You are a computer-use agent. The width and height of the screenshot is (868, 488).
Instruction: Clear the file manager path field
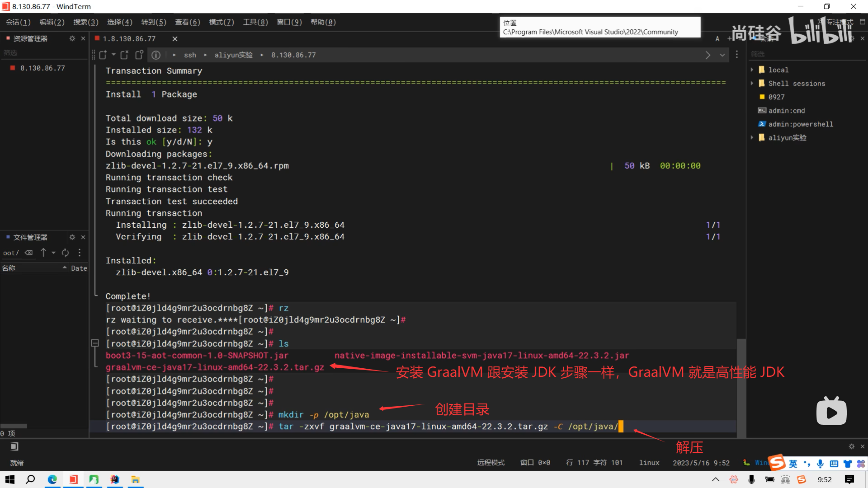coord(28,253)
